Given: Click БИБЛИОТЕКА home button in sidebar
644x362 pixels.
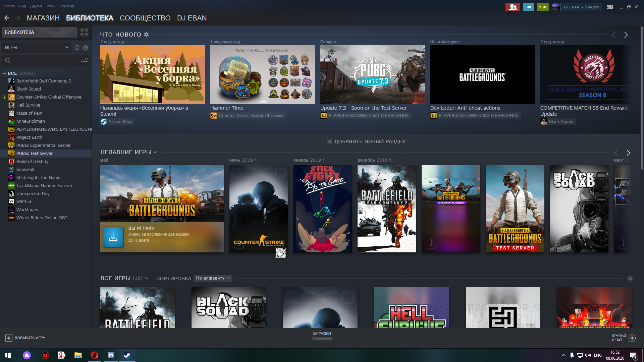Looking at the screenshot, I should (40, 32).
